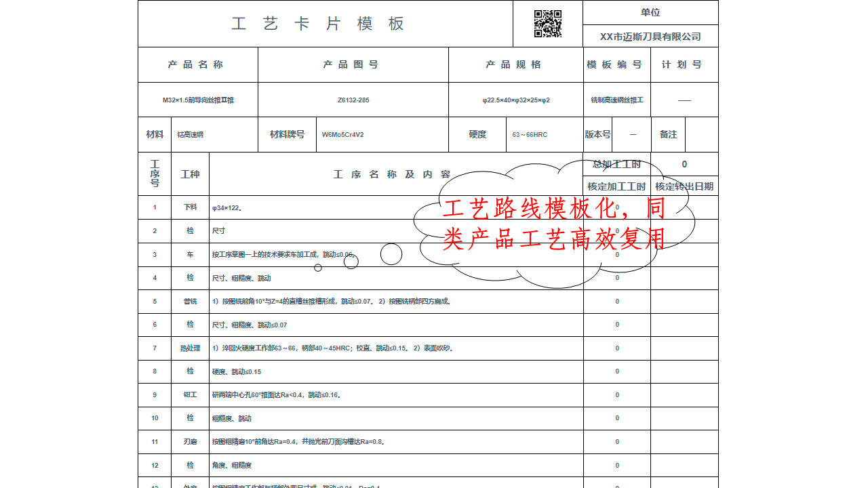Select the 普铣 cell in row 5
Screen dimensions: 868x488
point(190,301)
